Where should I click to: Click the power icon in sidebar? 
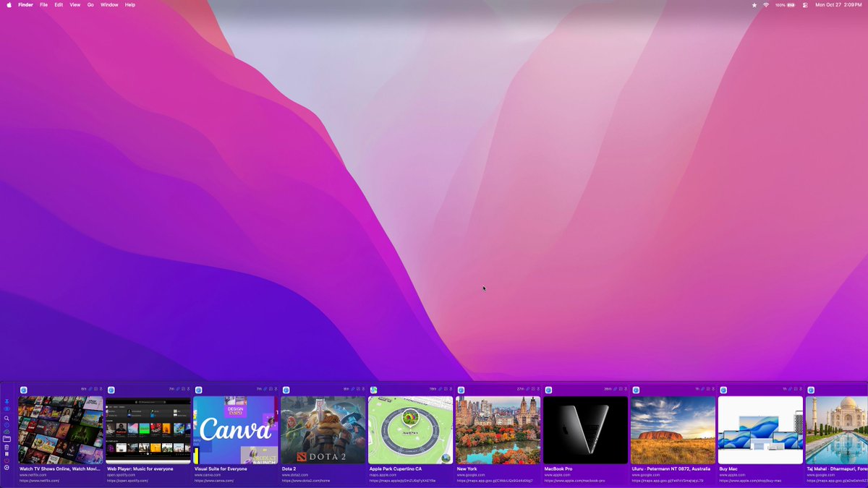7,461
